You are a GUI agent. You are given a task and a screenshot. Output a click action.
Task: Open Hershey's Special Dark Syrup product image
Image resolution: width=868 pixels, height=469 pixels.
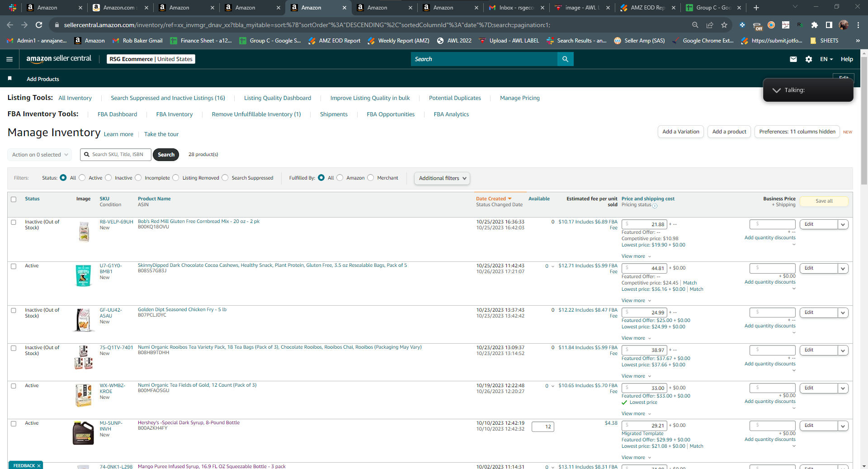click(83, 433)
